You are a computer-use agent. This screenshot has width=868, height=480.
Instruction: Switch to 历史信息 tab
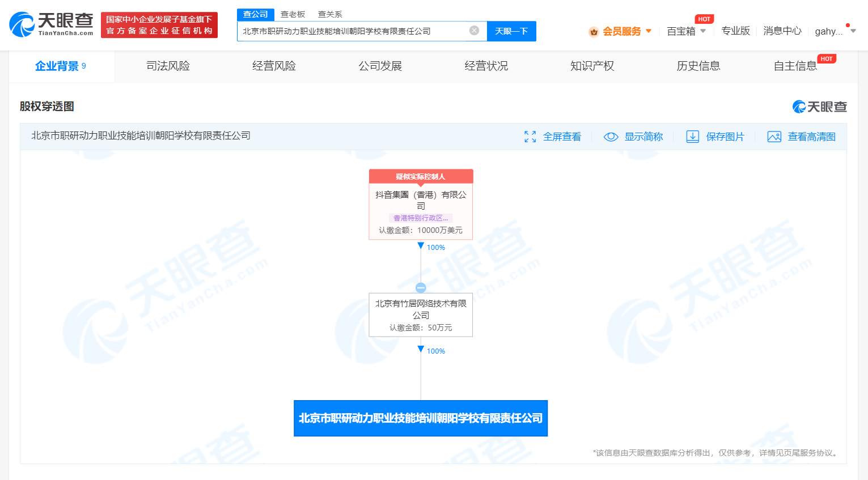click(x=698, y=66)
